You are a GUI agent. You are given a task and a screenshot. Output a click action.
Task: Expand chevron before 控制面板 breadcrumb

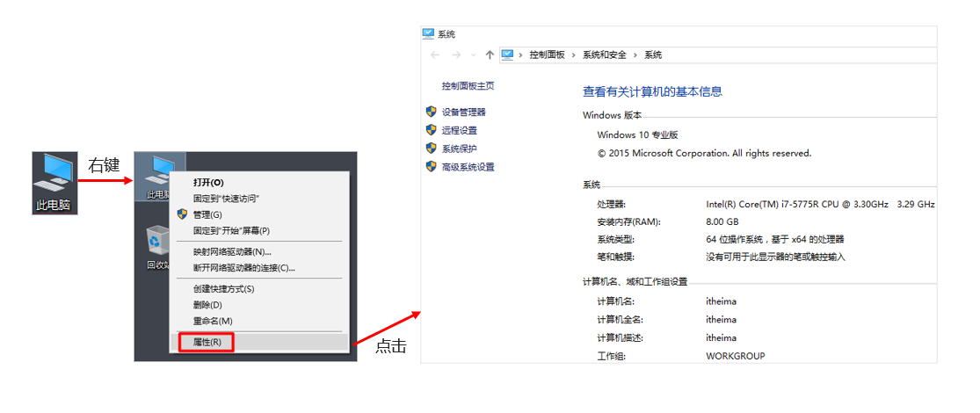click(520, 55)
